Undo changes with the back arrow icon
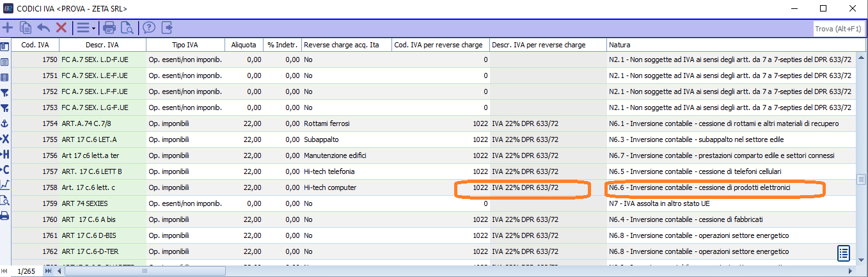This screenshot has height=277, width=868. (43, 28)
